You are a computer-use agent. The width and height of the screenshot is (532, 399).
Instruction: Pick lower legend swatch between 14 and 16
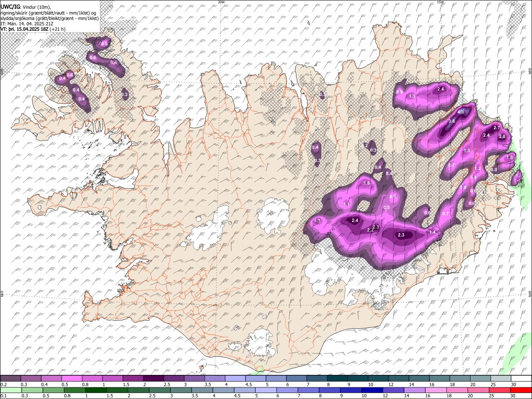[x=415, y=390]
